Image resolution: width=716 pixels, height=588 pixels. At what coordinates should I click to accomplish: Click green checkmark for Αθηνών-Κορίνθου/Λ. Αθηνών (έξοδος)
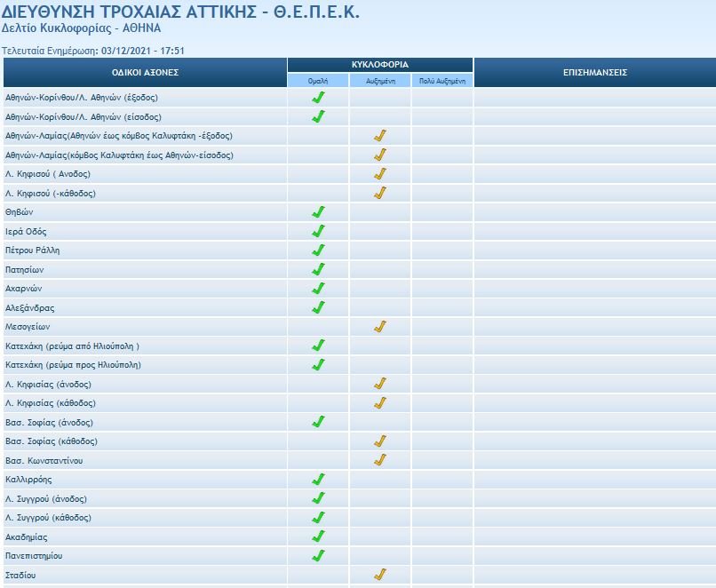pos(318,98)
